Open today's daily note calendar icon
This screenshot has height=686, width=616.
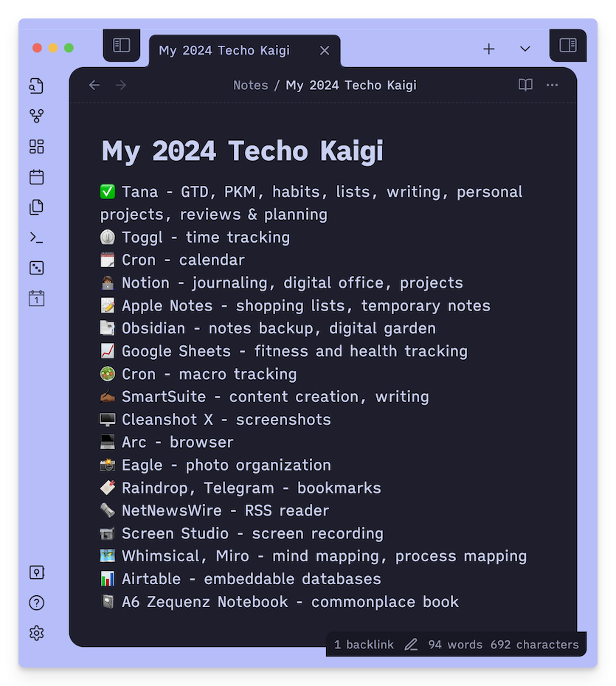[x=36, y=177]
